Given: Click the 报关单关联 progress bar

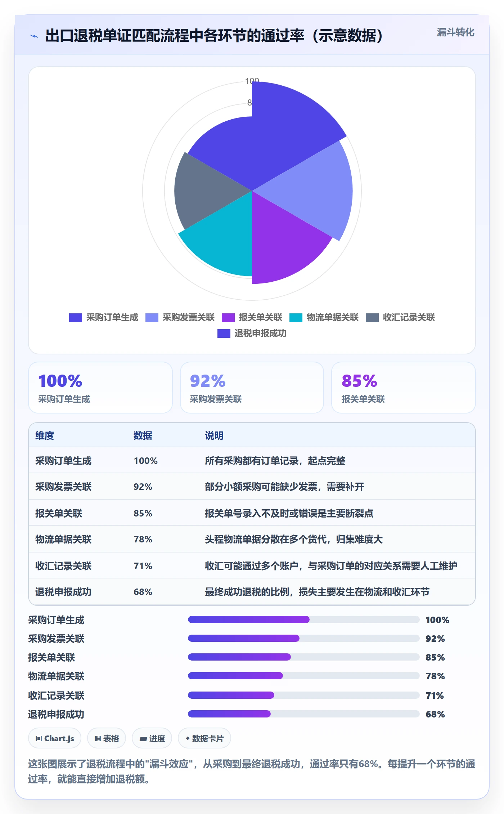Looking at the screenshot, I should (303, 657).
